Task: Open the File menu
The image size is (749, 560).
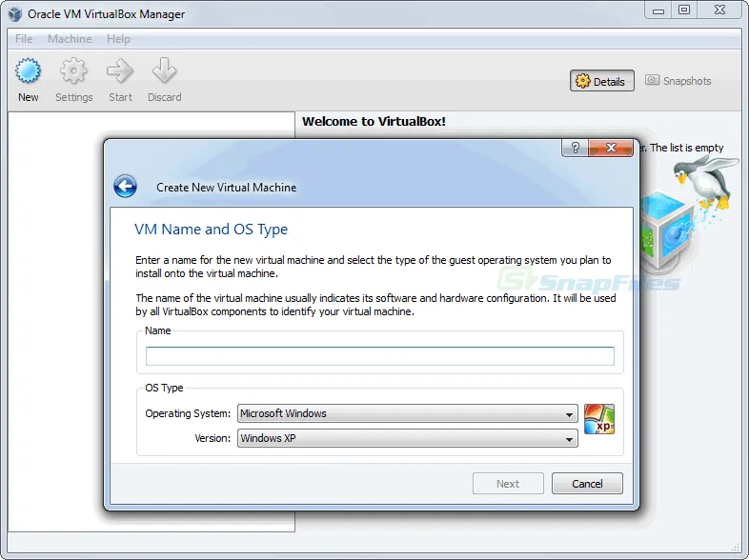Action: (x=24, y=39)
